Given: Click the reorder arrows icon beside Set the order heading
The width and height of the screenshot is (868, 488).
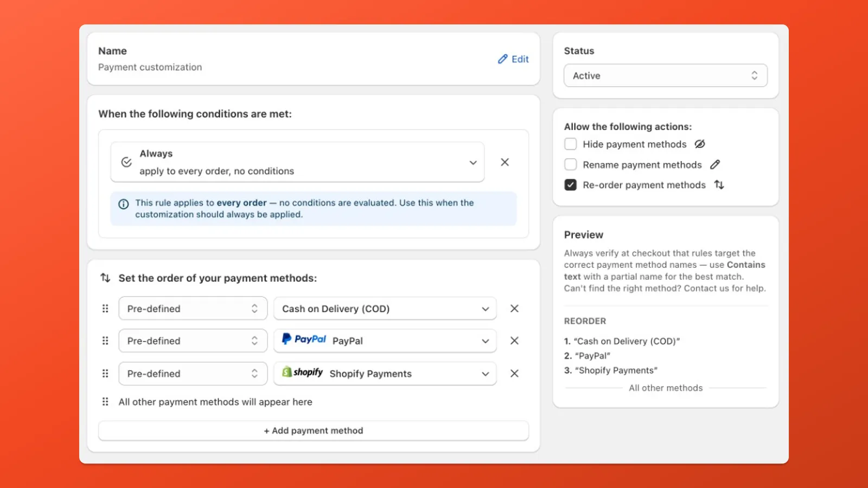Looking at the screenshot, I should 105,278.
